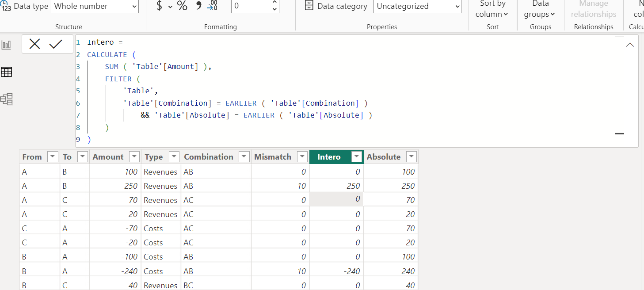Viewport: 644px width, 290px height.
Task: Collapse the formula bar with chevron
Action: coord(630,45)
